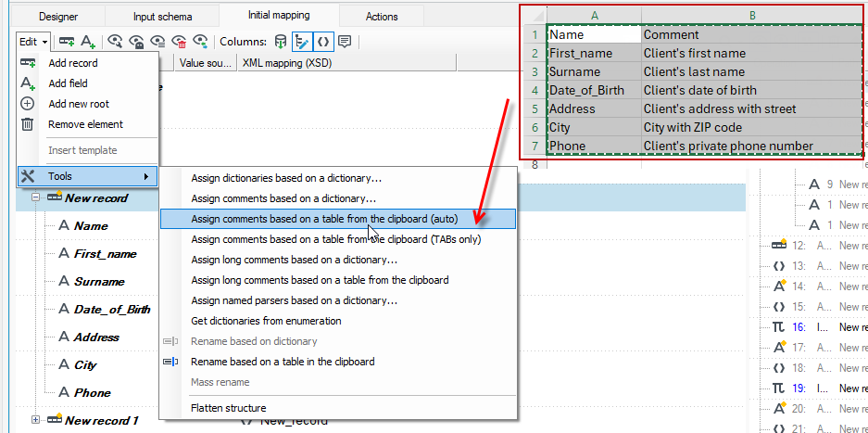Select spreadsheet row 5 header
The image size is (868, 433).
(x=535, y=108)
